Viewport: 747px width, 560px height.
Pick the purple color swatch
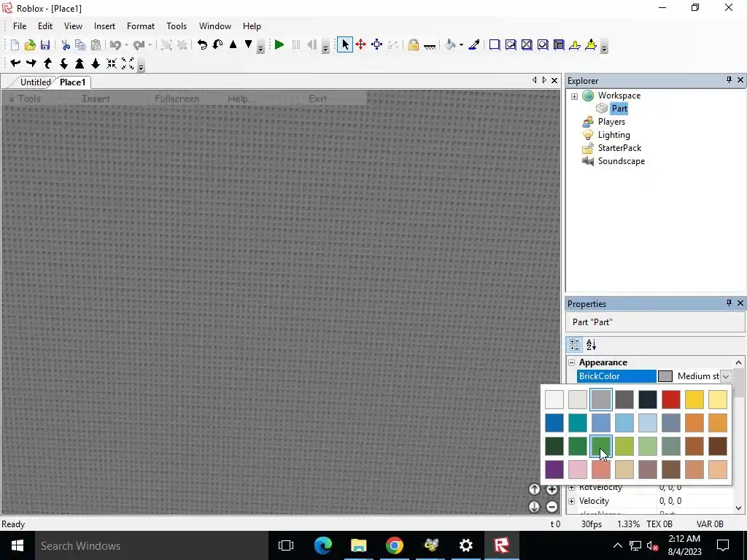(554, 470)
